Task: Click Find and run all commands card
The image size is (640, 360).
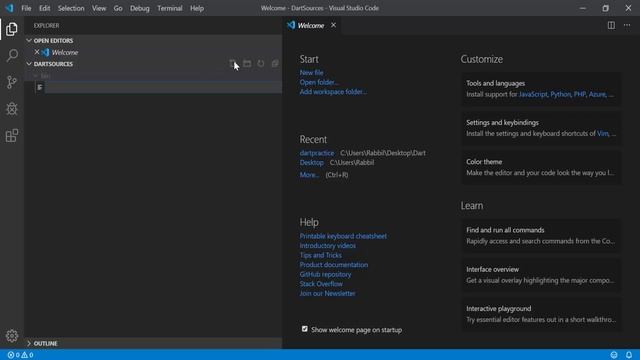Action: coord(541,236)
